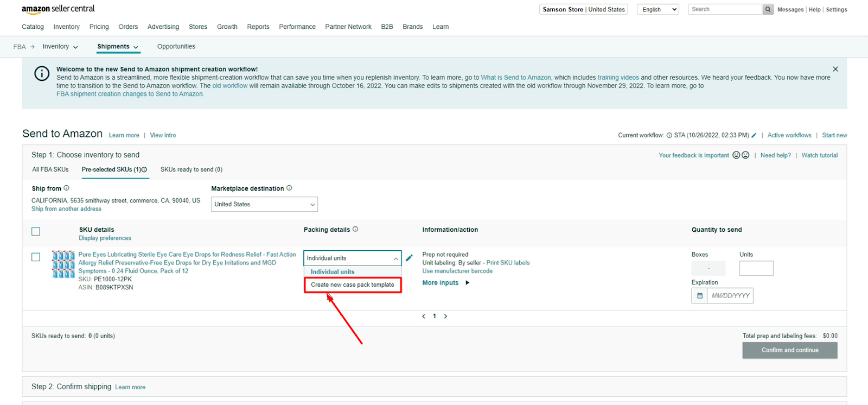868x405 pixels.
Task: Click the product thumbnail image of eye drops
Action: coord(63,264)
